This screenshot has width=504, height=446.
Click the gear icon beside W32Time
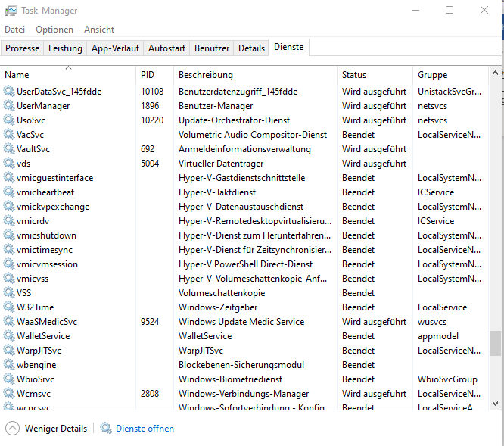[x=9, y=307]
